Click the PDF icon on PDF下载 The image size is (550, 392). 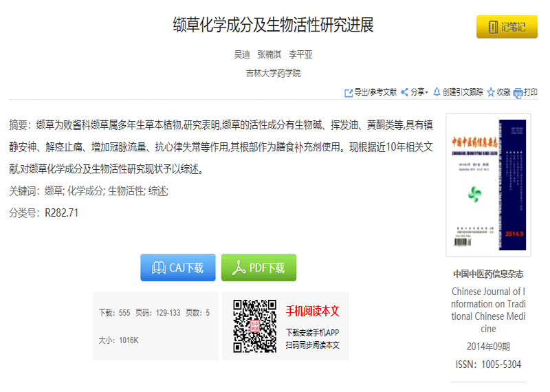(239, 268)
